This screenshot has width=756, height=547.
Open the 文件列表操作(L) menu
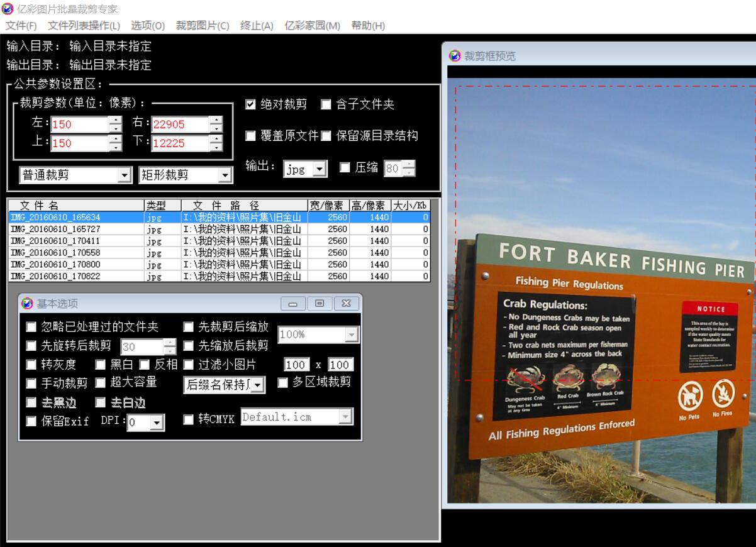(x=84, y=26)
